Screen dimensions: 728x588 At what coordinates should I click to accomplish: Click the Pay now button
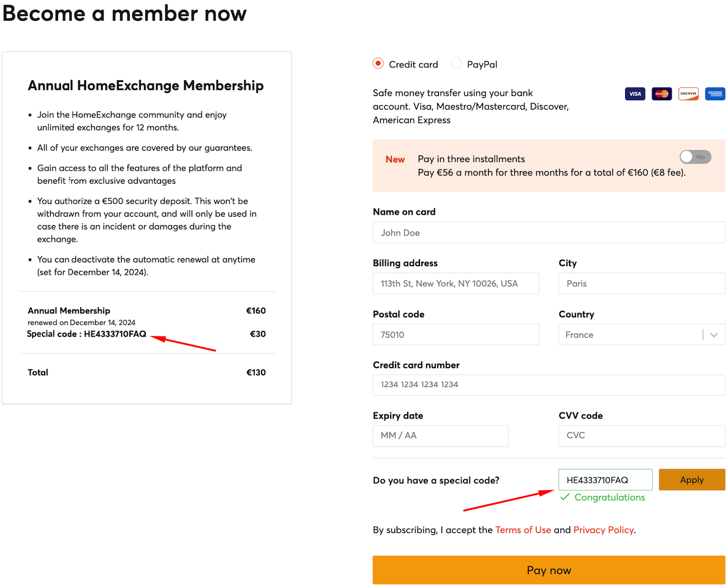coord(549,570)
